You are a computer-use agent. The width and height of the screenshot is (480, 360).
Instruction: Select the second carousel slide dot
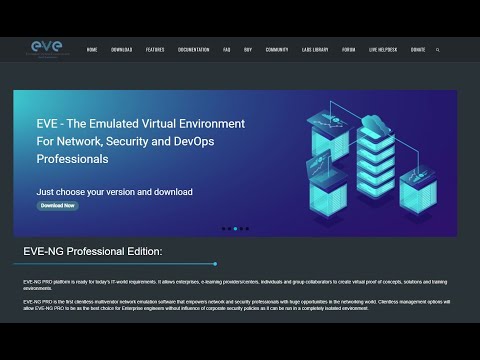click(x=229, y=229)
